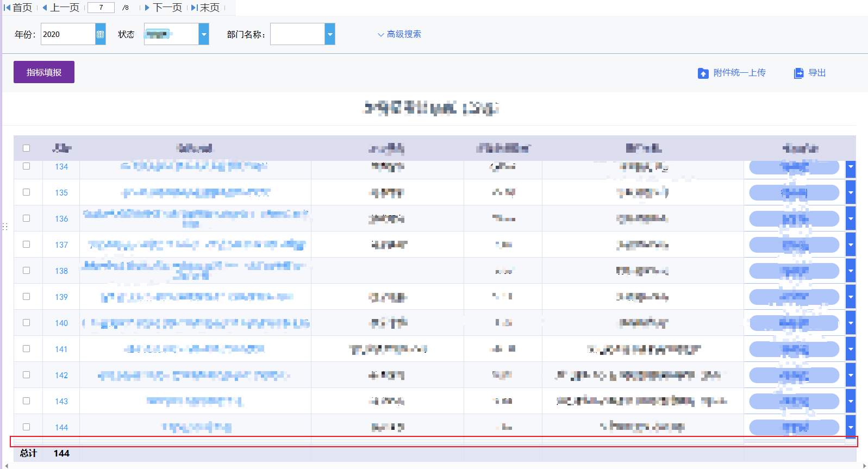
Task: Open action dropdown arrow in row 142
Action: tap(851, 375)
